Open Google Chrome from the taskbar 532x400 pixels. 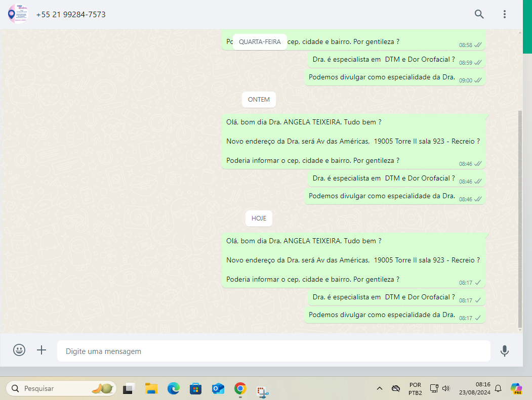coord(240,388)
